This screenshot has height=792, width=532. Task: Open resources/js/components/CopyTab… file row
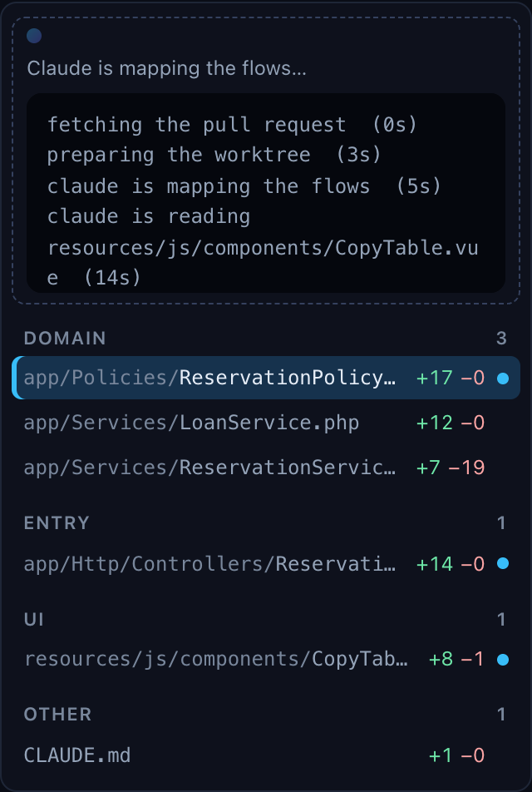click(266, 659)
